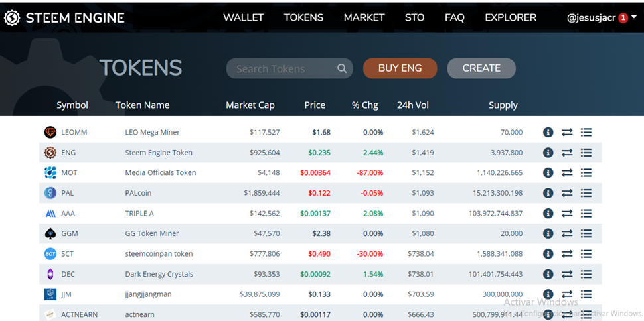Click the SCT token logo
The width and height of the screenshot is (644, 321).
tap(50, 253)
